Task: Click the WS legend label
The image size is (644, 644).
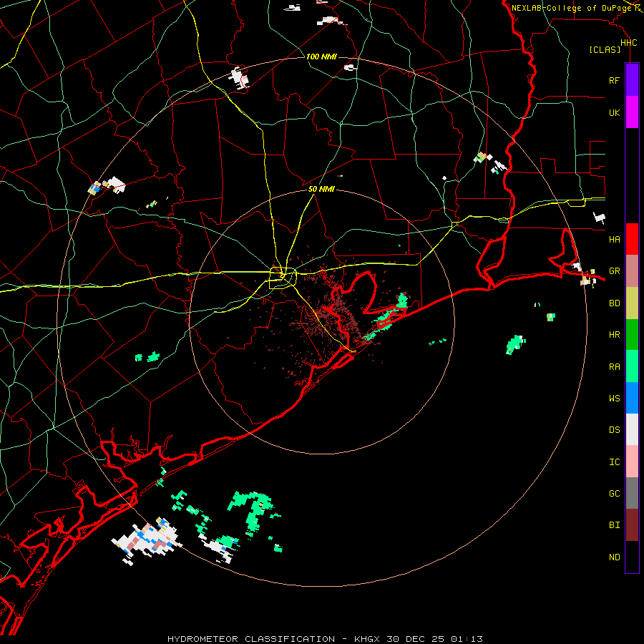Action: click(x=614, y=399)
